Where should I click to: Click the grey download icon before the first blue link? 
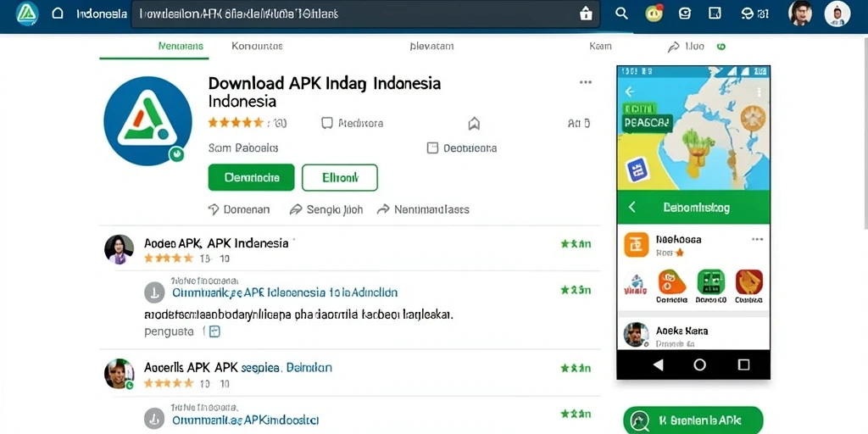pos(154,292)
